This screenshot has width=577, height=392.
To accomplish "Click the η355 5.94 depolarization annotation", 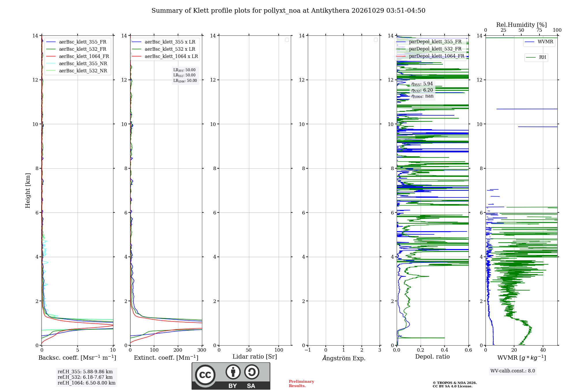I will [422, 84].
